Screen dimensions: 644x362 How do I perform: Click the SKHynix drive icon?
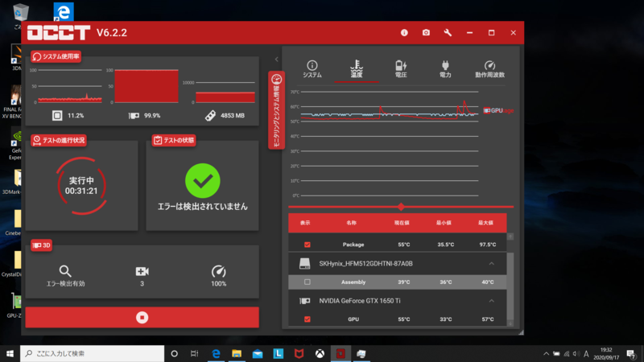tap(305, 264)
